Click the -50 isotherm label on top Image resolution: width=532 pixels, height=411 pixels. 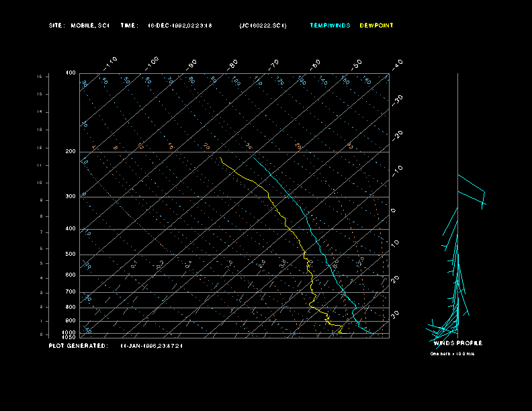(x=357, y=65)
